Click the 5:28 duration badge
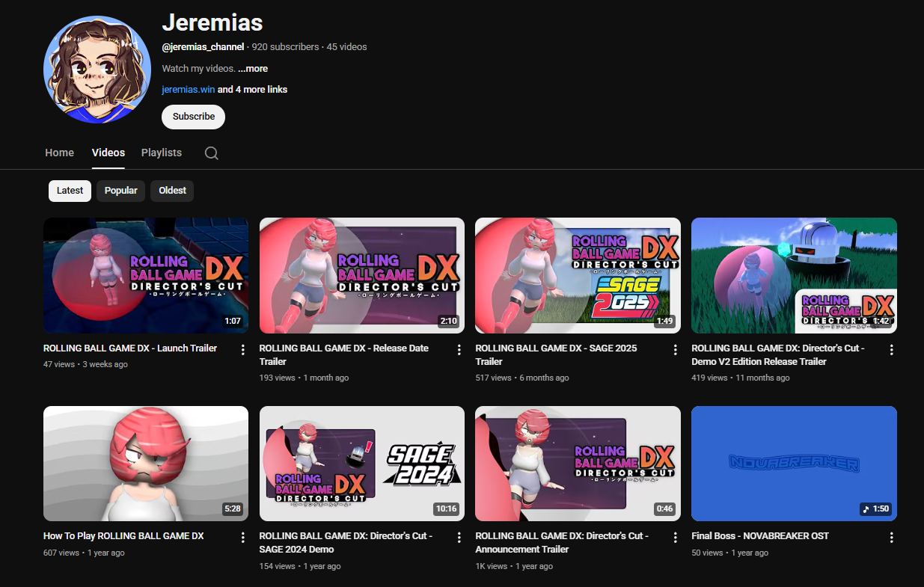924x587 pixels. coord(233,508)
